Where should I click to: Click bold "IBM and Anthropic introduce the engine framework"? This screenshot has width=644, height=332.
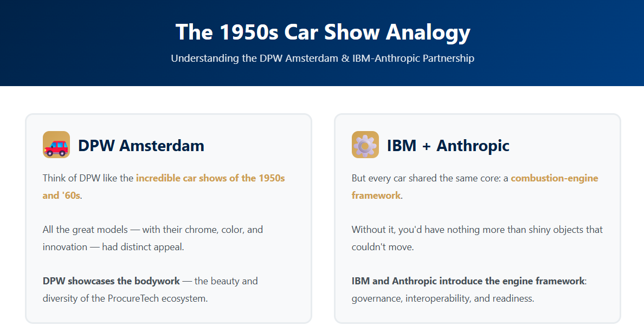pos(468,281)
